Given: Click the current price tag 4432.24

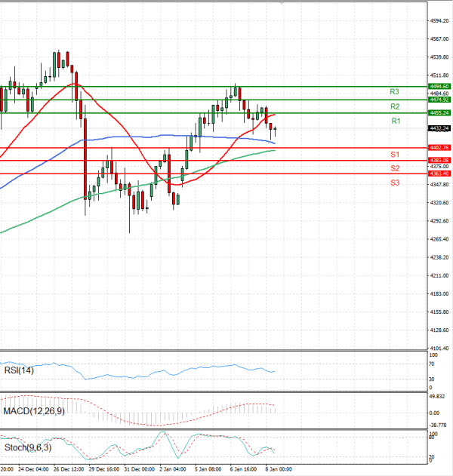Looking at the screenshot, I should tap(439, 128).
